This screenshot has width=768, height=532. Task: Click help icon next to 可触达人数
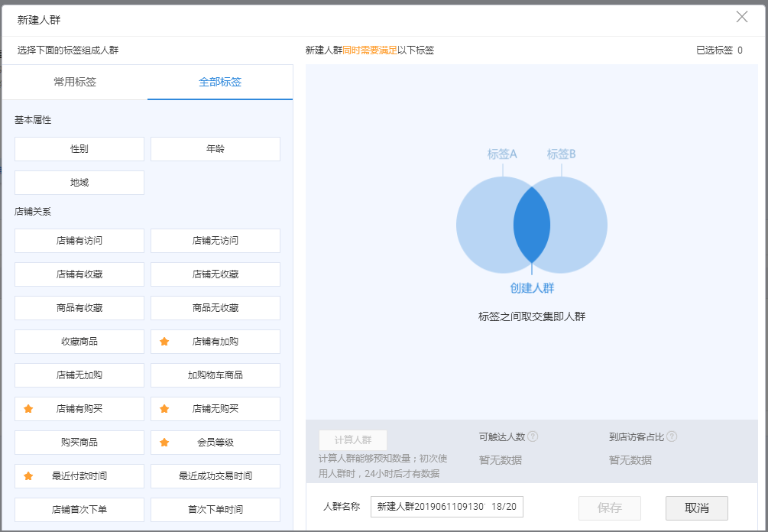(x=533, y=436)
